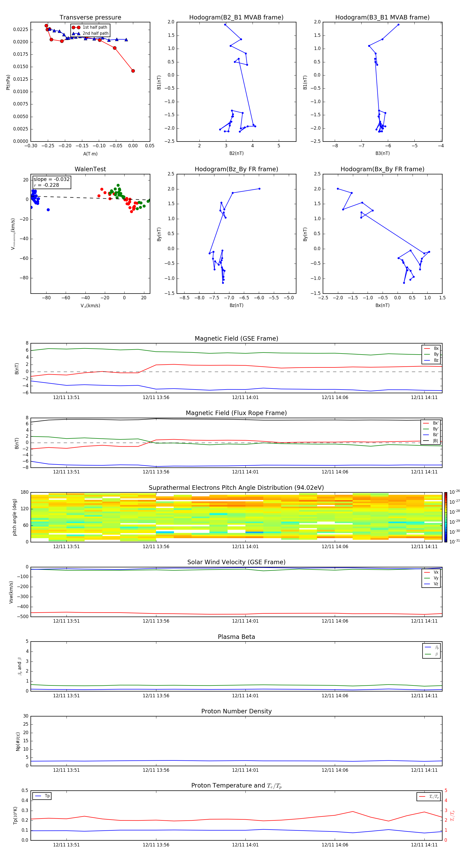
Task: Click the "Hodogram(Bz_By FR frame)" title
Action: [236, 169]
